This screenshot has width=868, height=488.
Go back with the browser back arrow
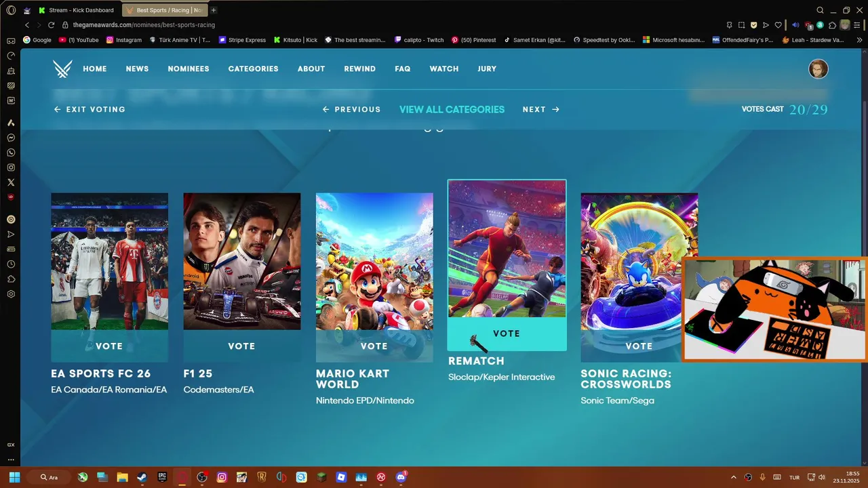[27, 25]
